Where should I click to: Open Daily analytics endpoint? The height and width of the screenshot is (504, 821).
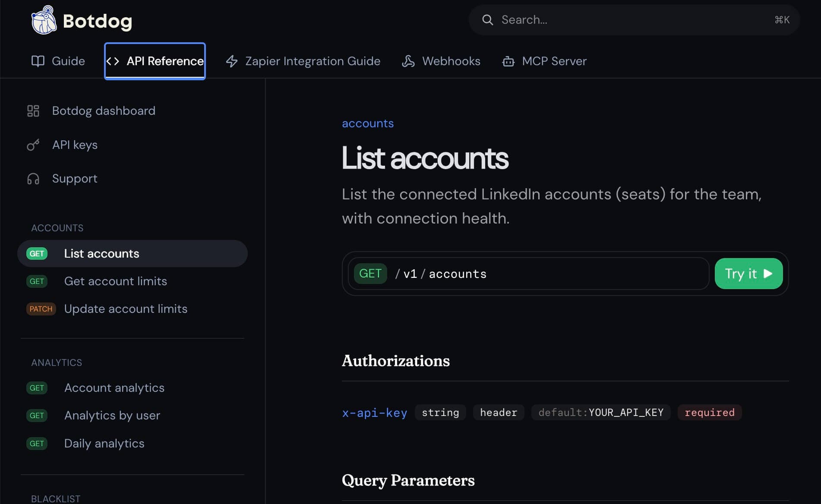(x=104, y=444)
